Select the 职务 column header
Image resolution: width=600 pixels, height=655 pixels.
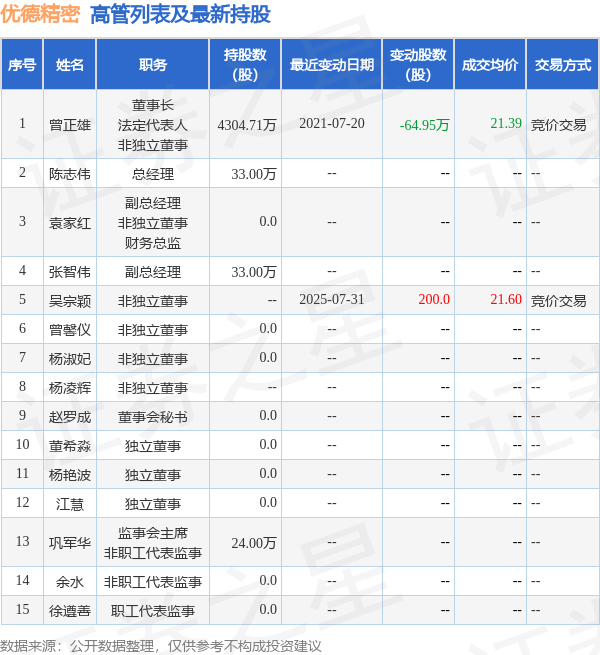pyautogui.click(x=153, y=65)
